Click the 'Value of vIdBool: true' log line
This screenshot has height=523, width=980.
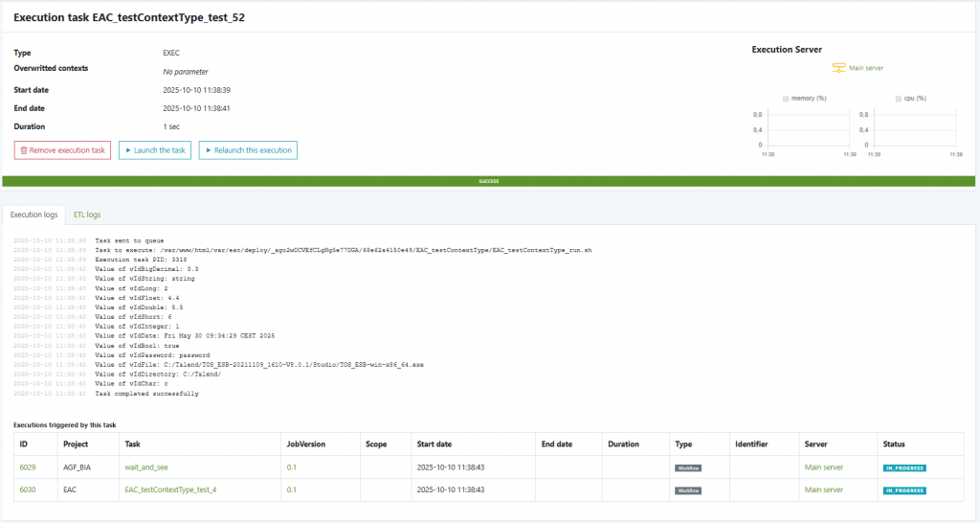[137, 346]
